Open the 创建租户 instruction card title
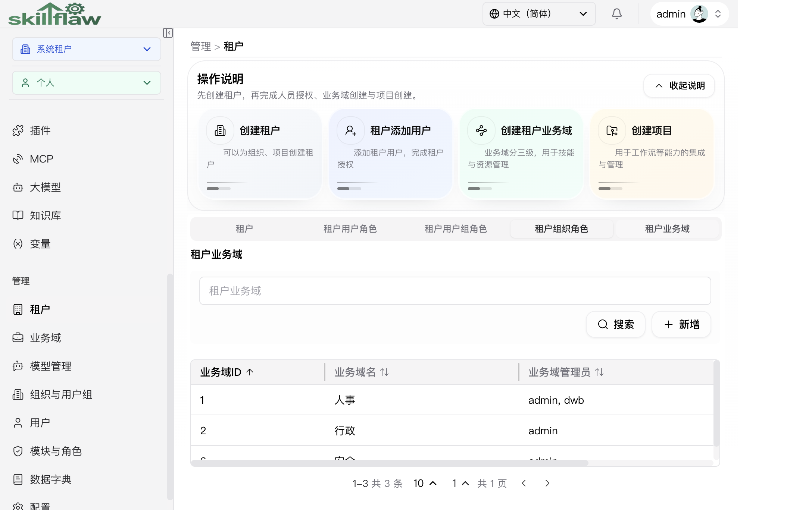This screenshot has height=510, width=812. tap(260, 130)
